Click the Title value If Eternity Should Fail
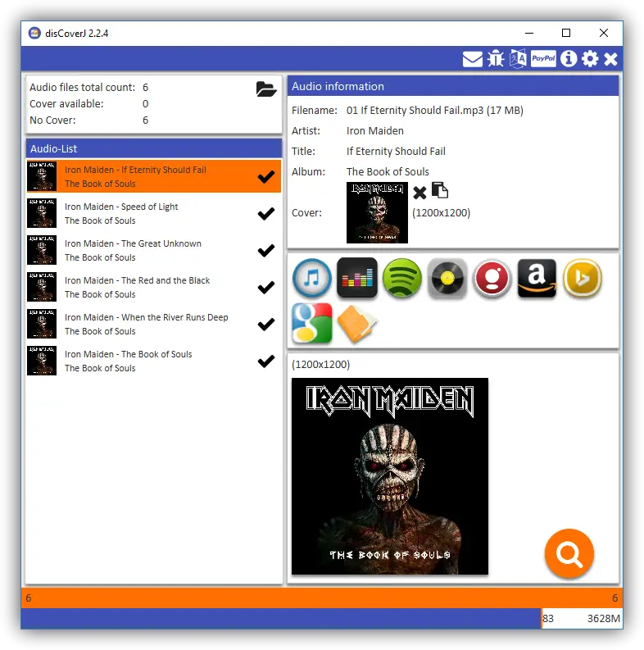This screenshot has height=650, width=644. 396,152
